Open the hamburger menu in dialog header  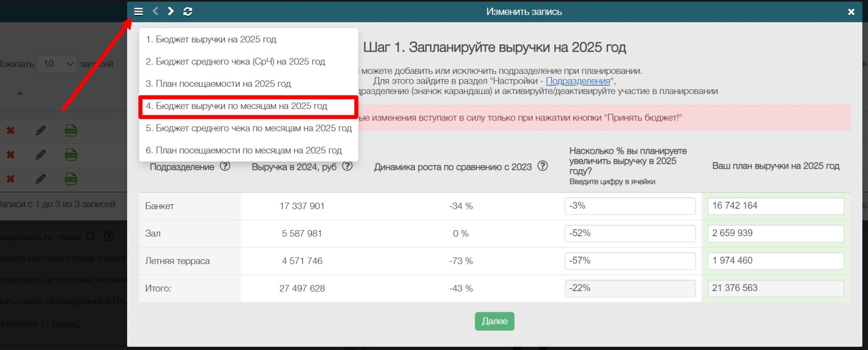[x=138, y=11]
